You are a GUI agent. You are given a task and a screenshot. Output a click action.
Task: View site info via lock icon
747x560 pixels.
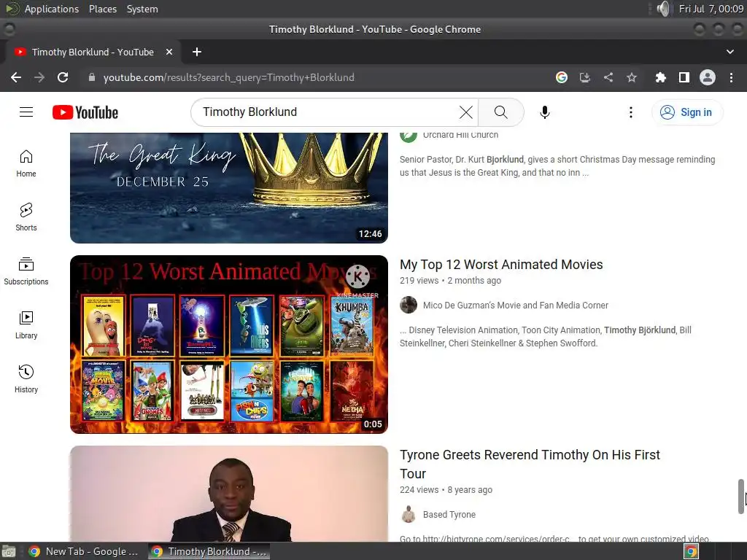pos(92,77)
